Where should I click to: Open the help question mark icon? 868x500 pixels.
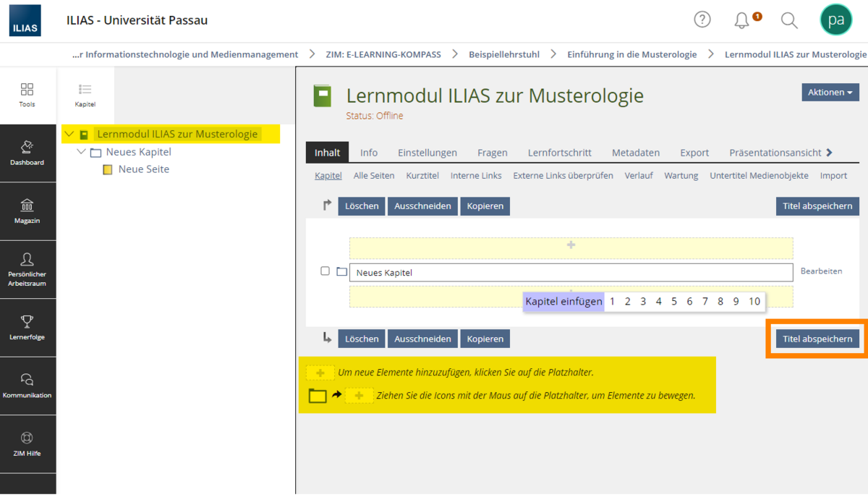coord(702,20)
